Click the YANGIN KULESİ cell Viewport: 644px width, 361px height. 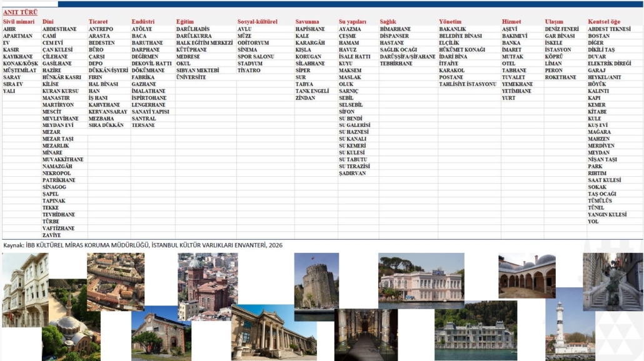[x=606, y=215]
